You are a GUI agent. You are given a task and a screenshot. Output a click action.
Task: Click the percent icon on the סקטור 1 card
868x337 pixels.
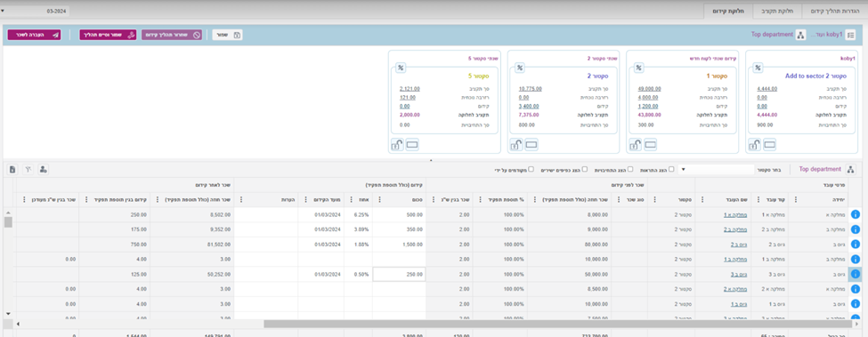tap(638, 68)
